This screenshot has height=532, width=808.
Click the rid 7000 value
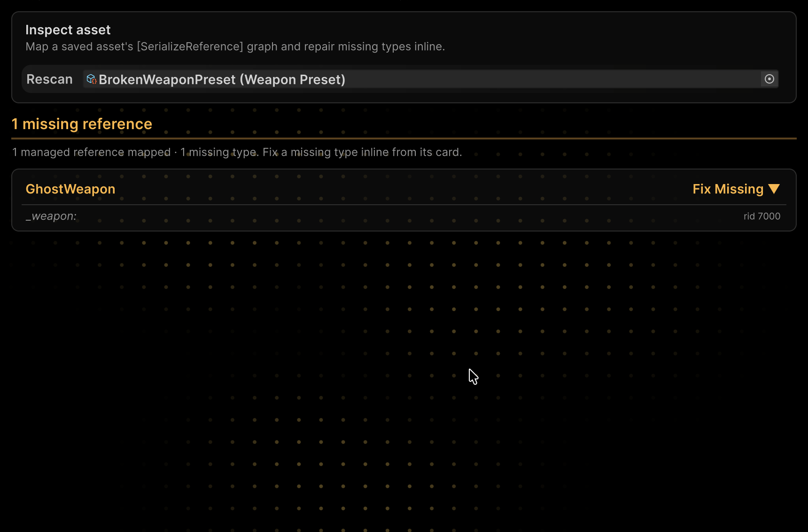(762, 216)
